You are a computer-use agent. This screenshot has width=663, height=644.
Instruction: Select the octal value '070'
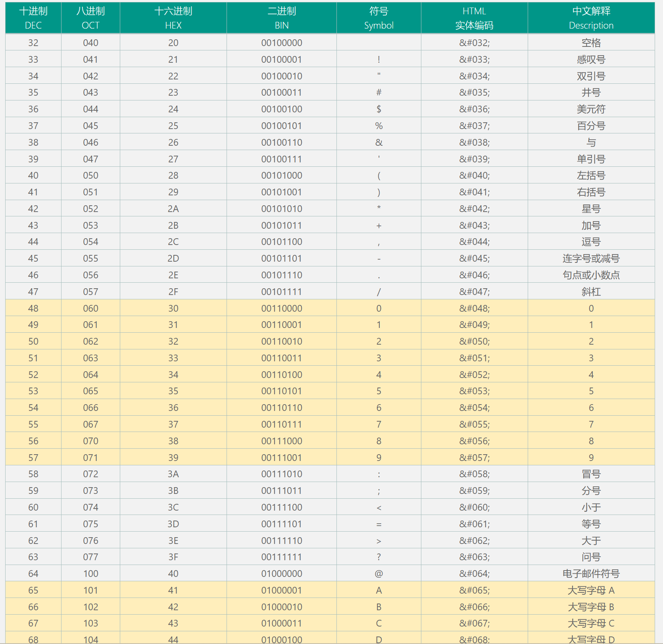90,441
